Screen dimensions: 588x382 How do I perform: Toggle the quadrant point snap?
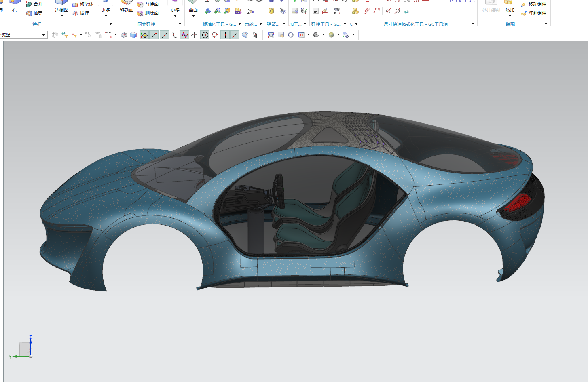(x=215, y=35)
